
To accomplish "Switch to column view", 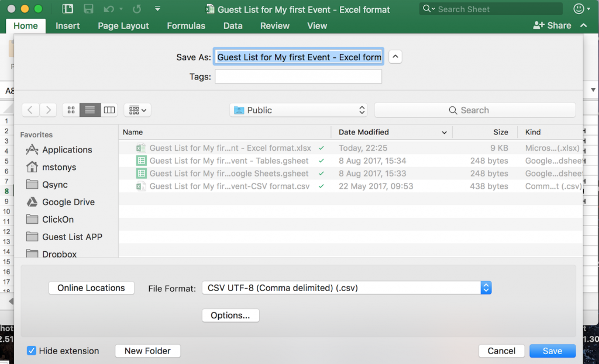I will (109, 110).
